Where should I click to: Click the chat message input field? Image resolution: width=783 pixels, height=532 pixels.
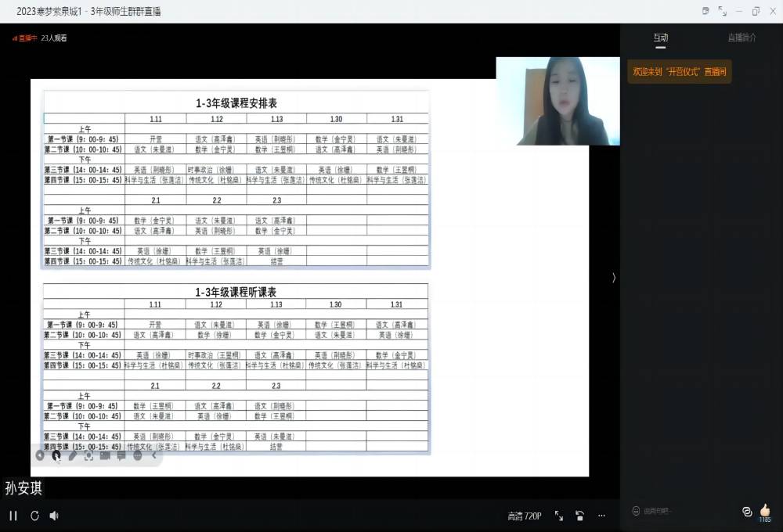(681, 511)
